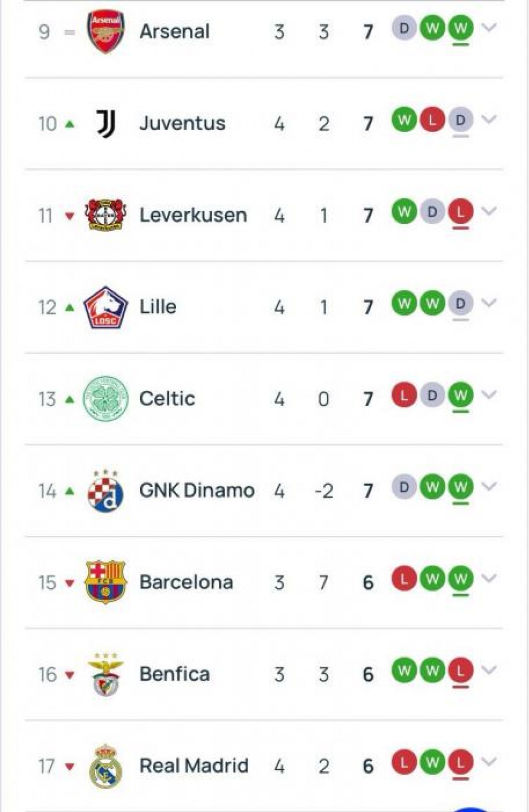The width and height of the screenshot is (529, 812).
Task: Click the Celtic clover badge
Action: tap(106, 399)
